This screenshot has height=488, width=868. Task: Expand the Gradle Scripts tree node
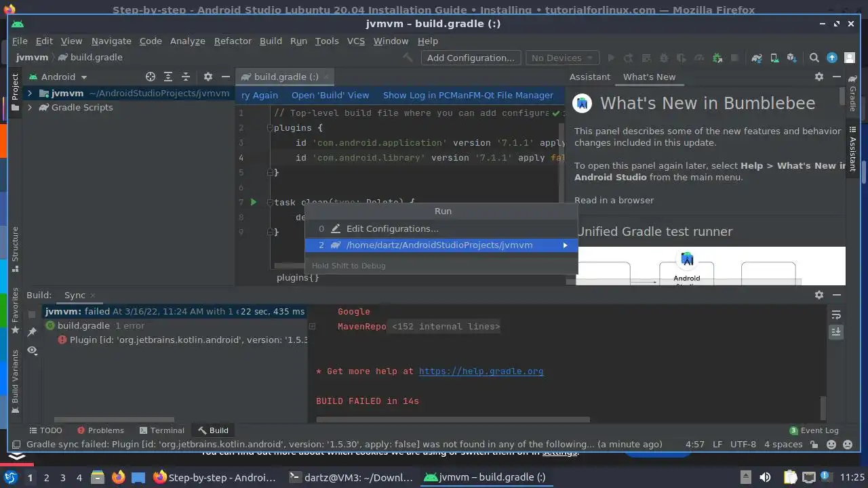[x=30, y=107]
